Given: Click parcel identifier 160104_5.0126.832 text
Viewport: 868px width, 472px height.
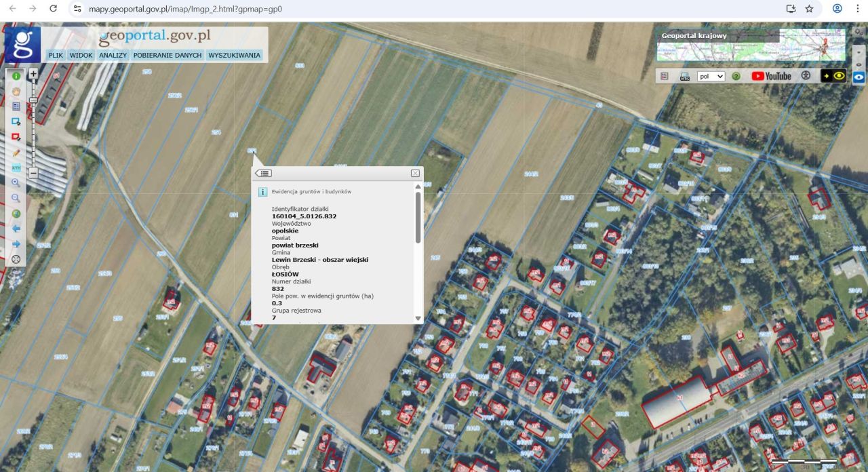Looking at the screenshot, I should click(x=304, y=216).
